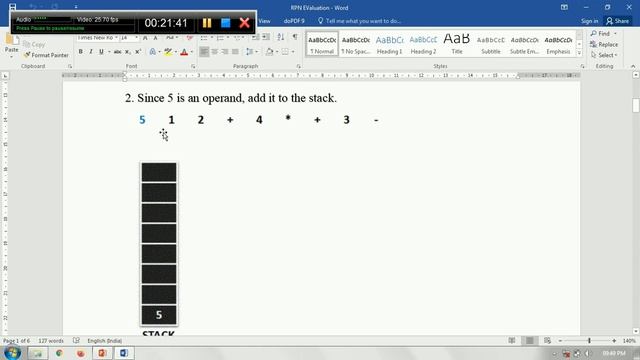Switch to Read Mode view
This screenshot has width=640, height=360.
pyautogui.click(x=512, y=340)
